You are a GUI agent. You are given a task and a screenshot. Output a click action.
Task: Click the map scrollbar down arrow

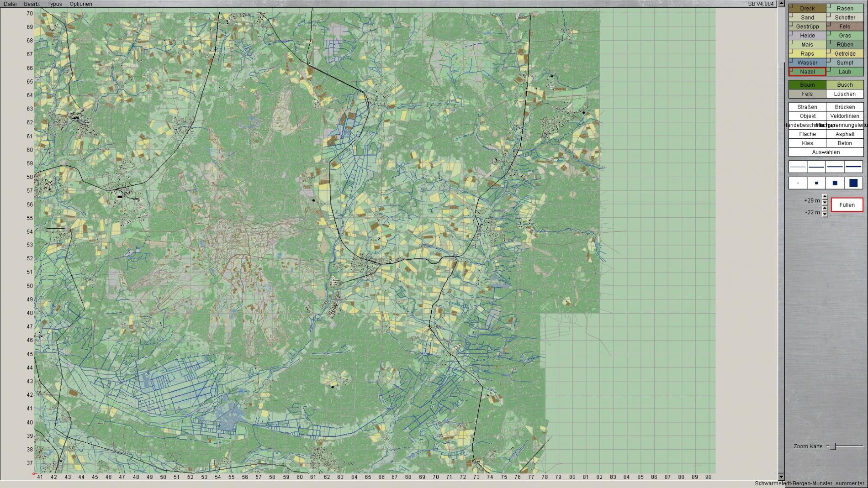(x=781, y=476)
